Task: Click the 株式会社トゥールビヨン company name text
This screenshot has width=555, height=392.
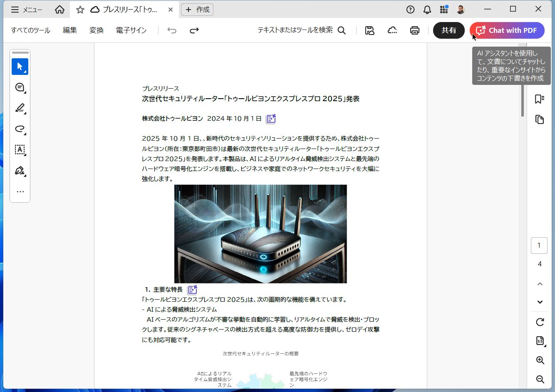Action: pos(173,119)
